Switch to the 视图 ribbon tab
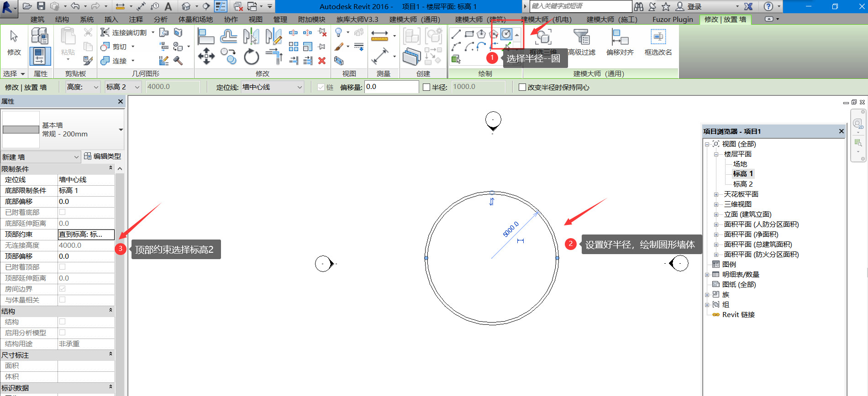The height and width of the screenshot is (396, 868). pos(256,20)
